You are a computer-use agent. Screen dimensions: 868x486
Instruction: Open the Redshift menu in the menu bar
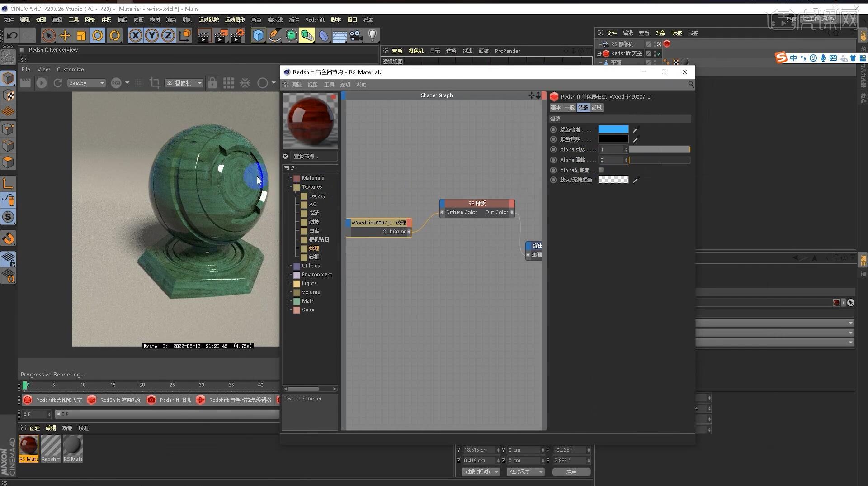[x=315, y=19]
